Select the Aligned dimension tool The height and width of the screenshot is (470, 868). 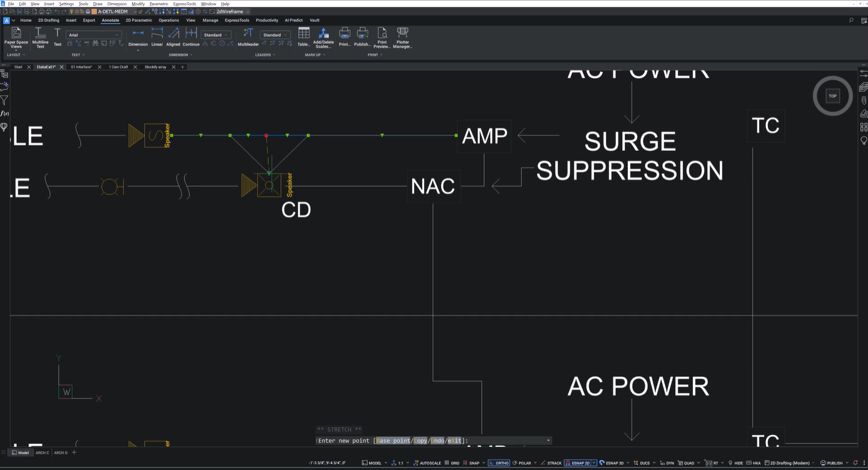tap(173, 37)
